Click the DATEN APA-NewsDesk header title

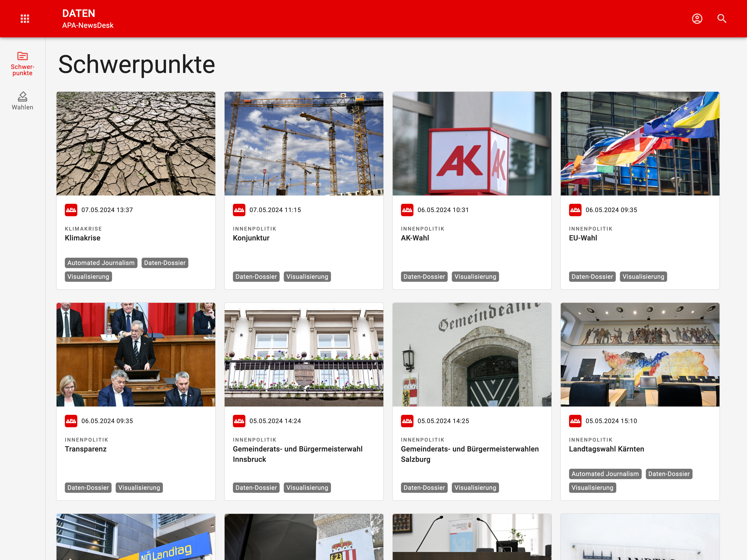(87, 18)
